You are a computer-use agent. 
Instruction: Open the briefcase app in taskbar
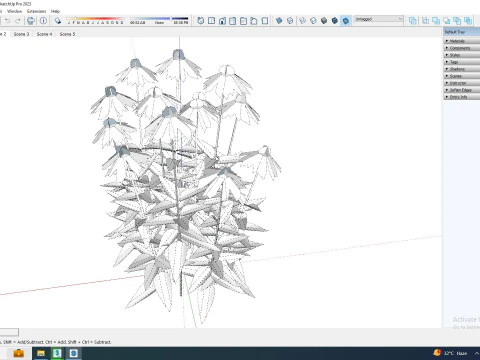tap(19, 353)
